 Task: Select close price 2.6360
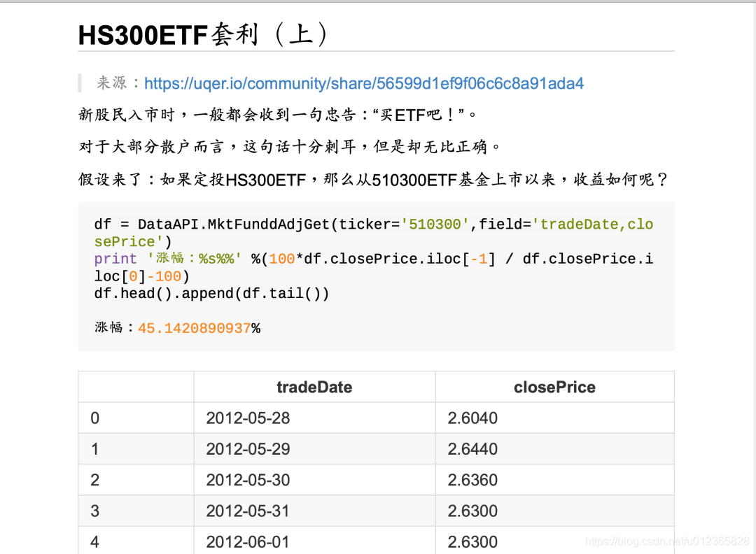pyautogui.click(x=472, y=480)
